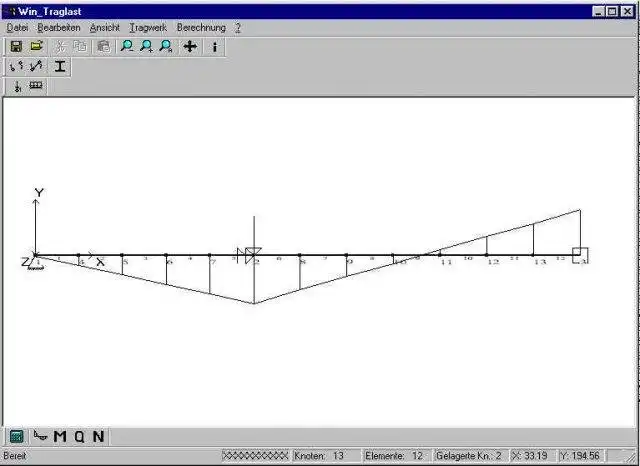
Task: Close the Win_Traglast window
Action: (627, 11)
